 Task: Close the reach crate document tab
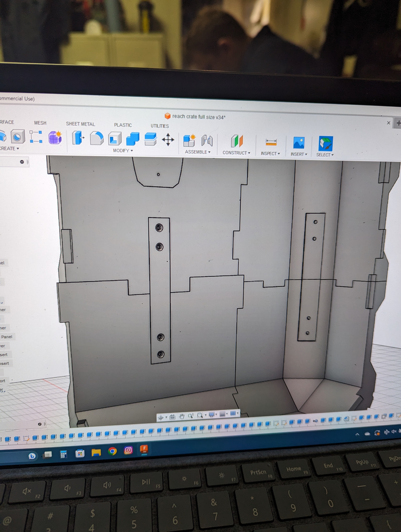[388, 123]
